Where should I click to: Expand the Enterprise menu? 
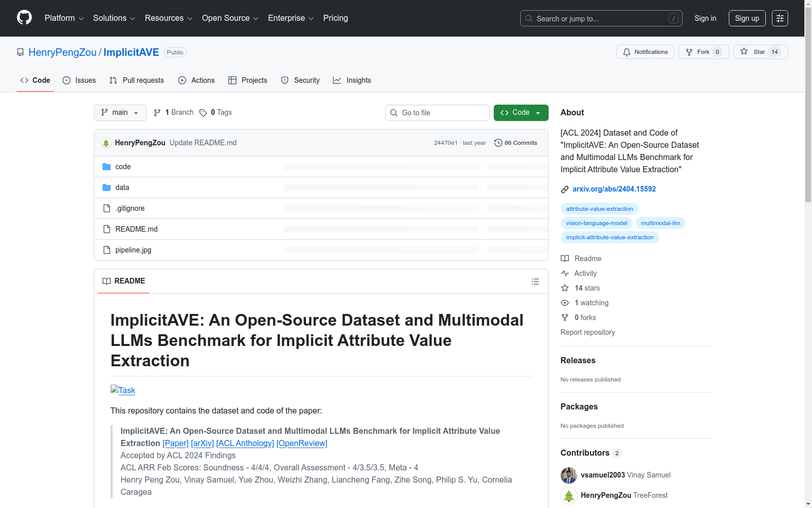click(291, 18)
